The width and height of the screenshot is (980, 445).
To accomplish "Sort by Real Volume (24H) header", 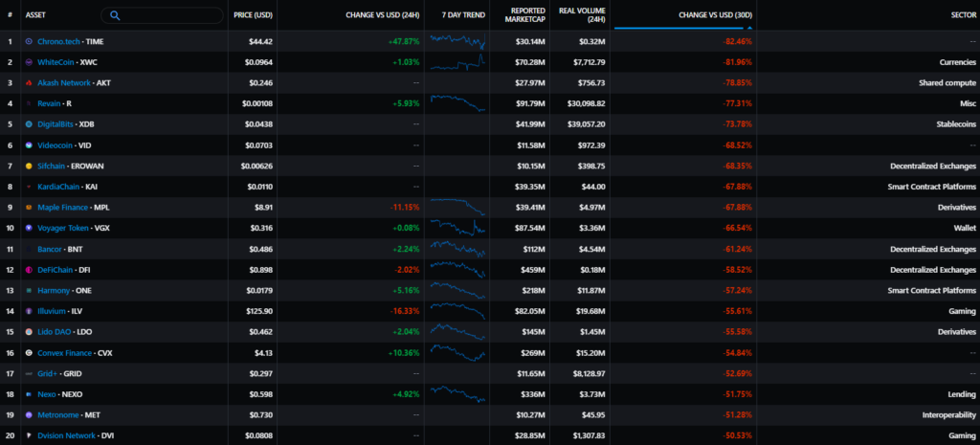I will pyautogui.click(x=582, y=15).
